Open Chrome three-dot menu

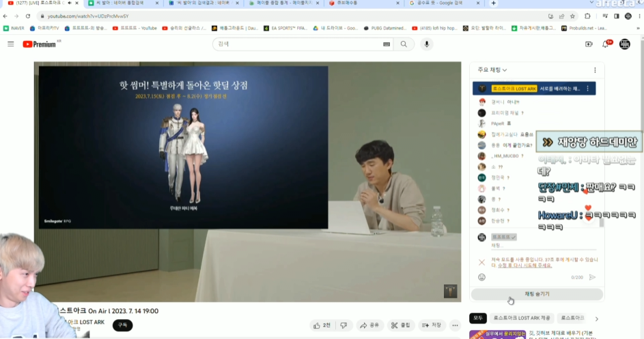pos(639,16)
